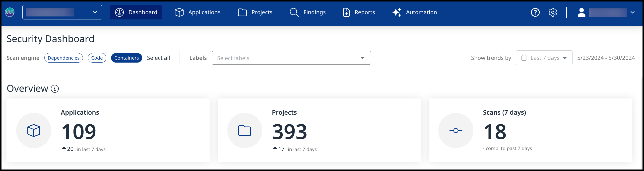Navigate to the Dashboard tab
The width and height of the screenshot is (644, 171).
(x=136, y=12)
